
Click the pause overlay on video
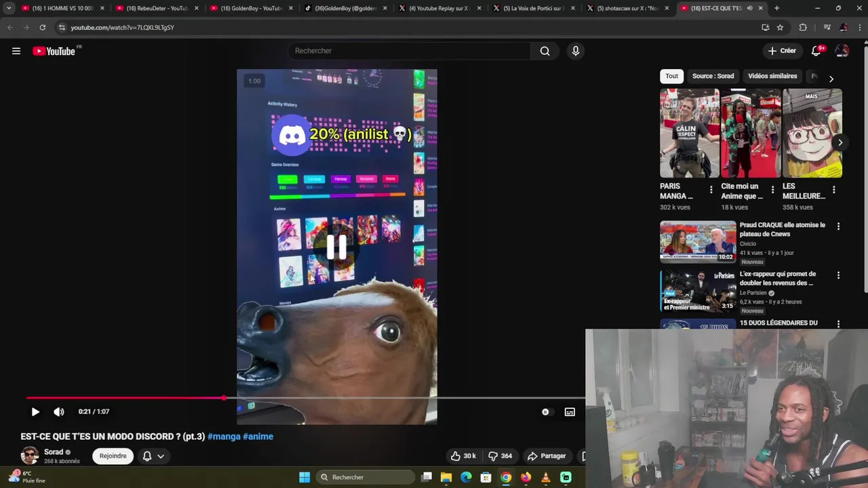[336, 247]
